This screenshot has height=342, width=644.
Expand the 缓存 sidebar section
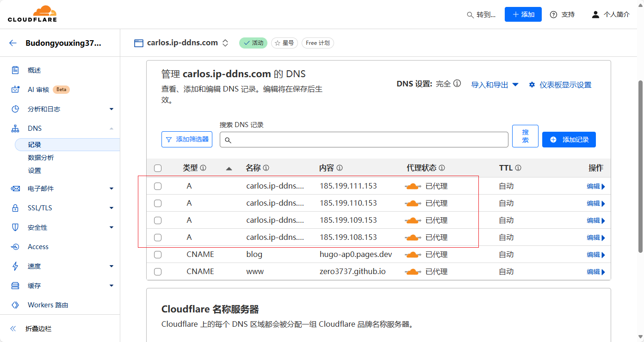coord(111,286)
